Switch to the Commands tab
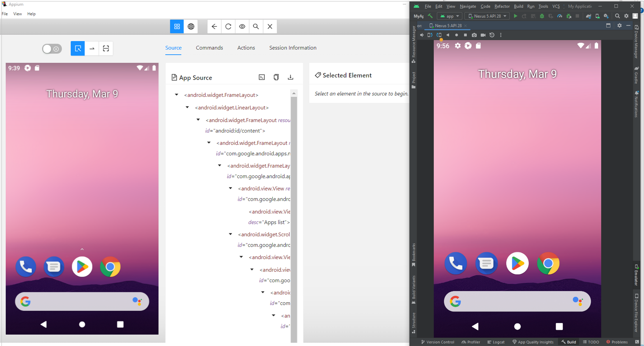644x346 pixels. (x=209, y=48)
